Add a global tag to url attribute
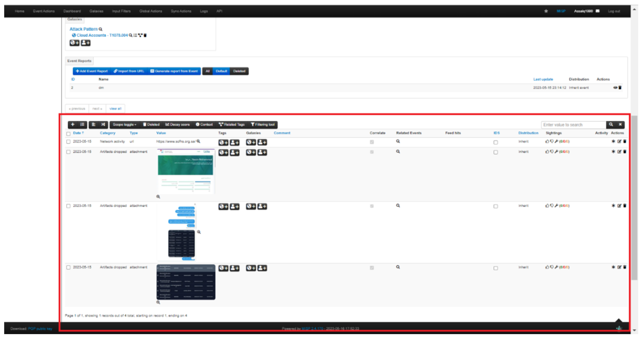The height and width of the screenshot is (339, 644). tap(223, 143)
